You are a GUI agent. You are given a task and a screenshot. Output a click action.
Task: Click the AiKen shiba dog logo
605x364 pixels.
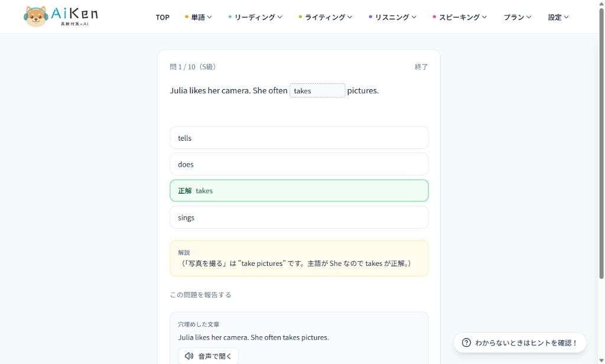[35, 16]
